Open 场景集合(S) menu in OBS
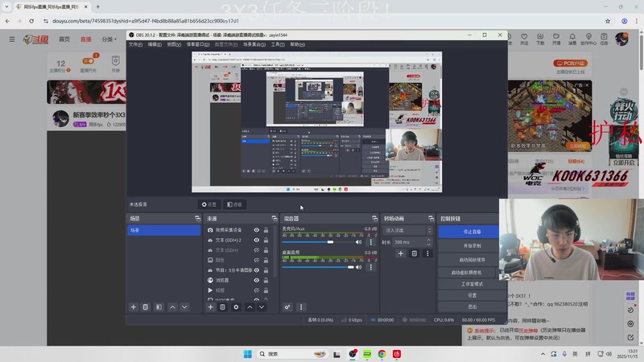The image size is (644, 362). coord(254,44)
